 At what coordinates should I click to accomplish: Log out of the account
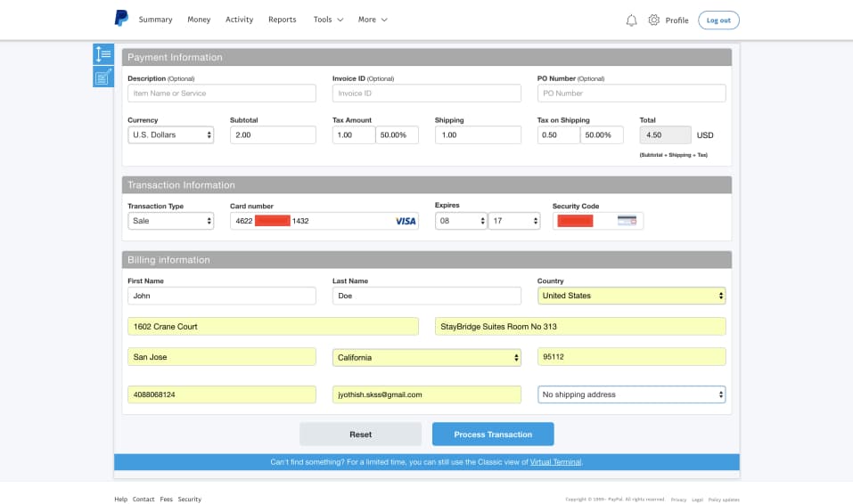(718, 20)
